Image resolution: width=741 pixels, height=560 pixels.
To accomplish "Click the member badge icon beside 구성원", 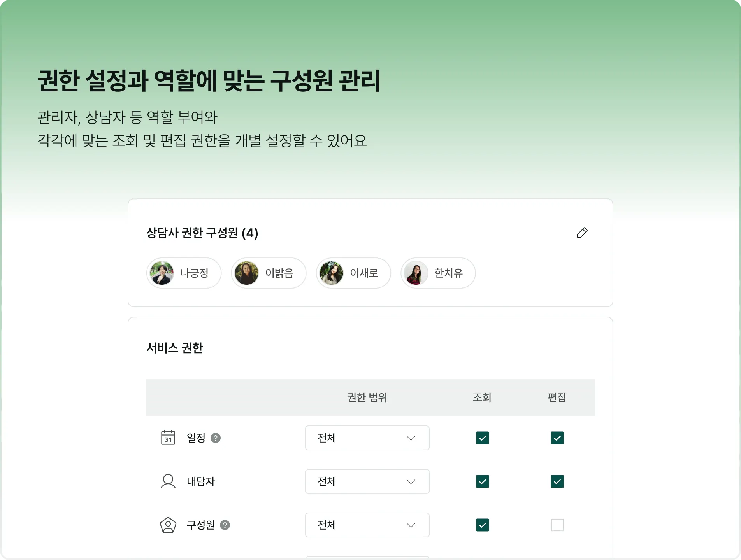I will click(x=168, y=525).
